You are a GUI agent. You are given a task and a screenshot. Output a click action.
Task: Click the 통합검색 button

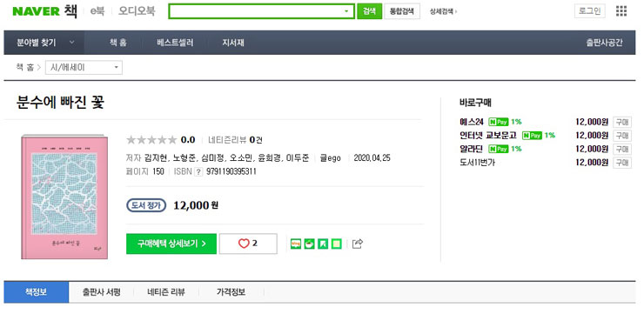click(402, 11)
